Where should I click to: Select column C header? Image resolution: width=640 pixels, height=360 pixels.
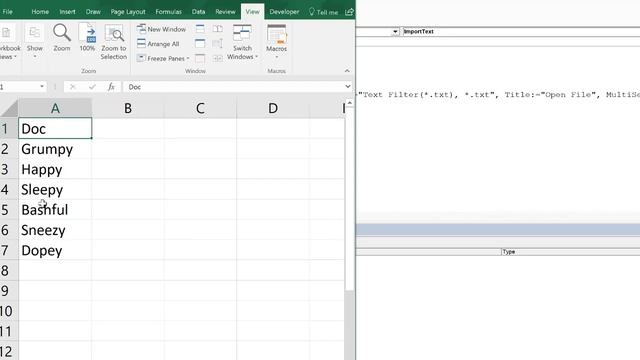(x=200, y=108)
